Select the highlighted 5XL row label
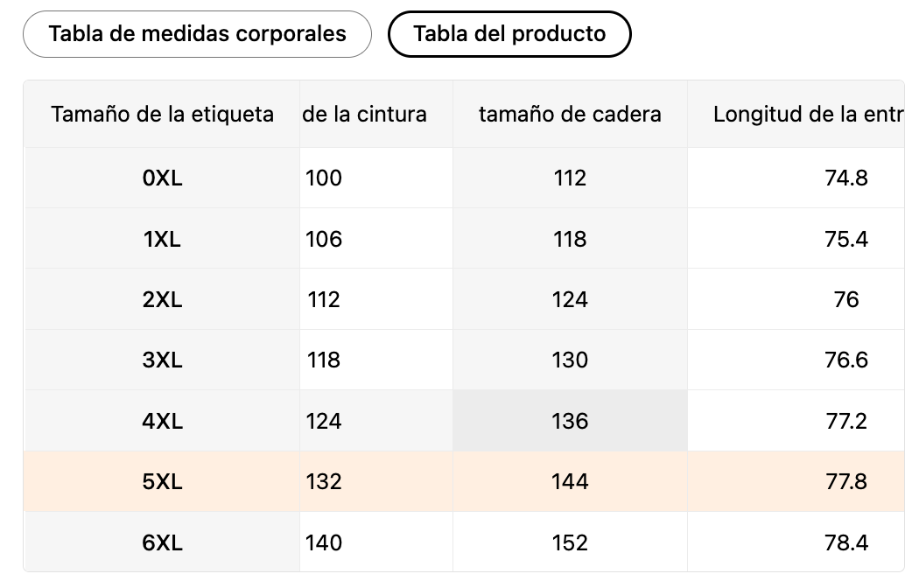This screenshot has height=588, width=919. click(x=162, y=481)
